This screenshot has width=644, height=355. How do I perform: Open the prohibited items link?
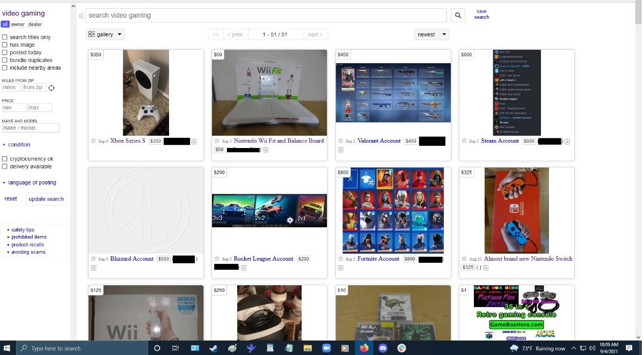pos(29,237)
